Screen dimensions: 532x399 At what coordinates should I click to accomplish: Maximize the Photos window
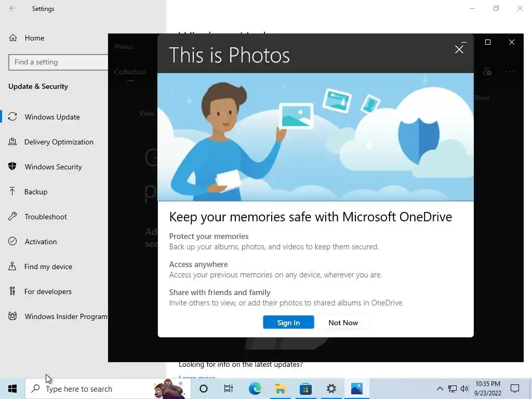(x=488, y=42)
